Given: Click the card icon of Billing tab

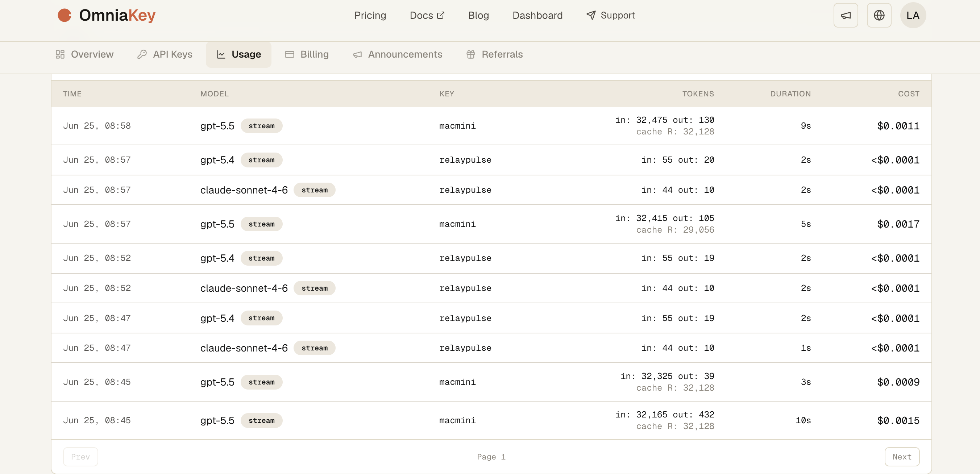Looking at the screenshot, I should [x=290, y=54].
